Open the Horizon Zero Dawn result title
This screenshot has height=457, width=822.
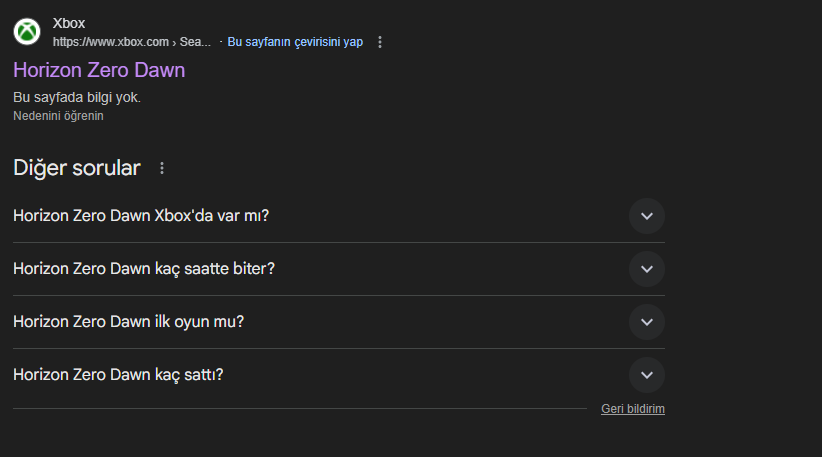click(99, 70)
